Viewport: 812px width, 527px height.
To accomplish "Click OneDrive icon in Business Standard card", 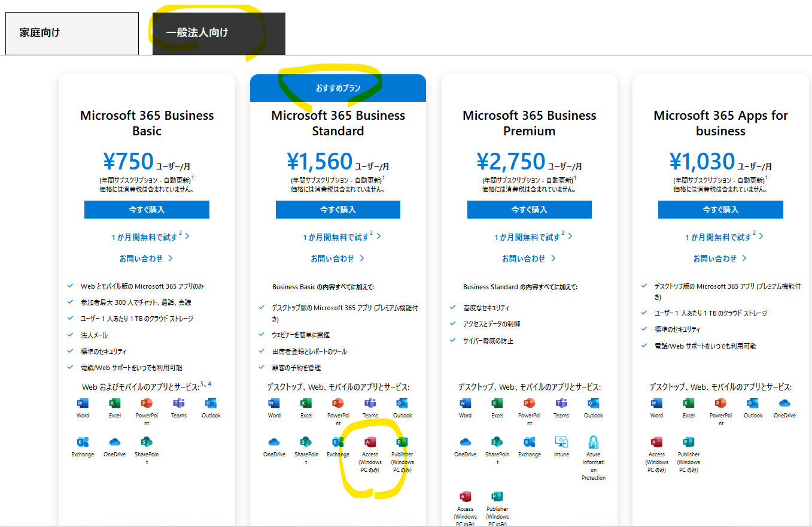I will point(274,442).
